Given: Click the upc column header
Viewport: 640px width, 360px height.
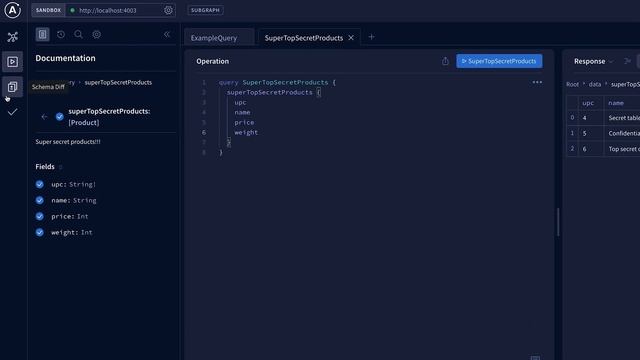Looking at the screenshot, I should (x=588, y=103).
